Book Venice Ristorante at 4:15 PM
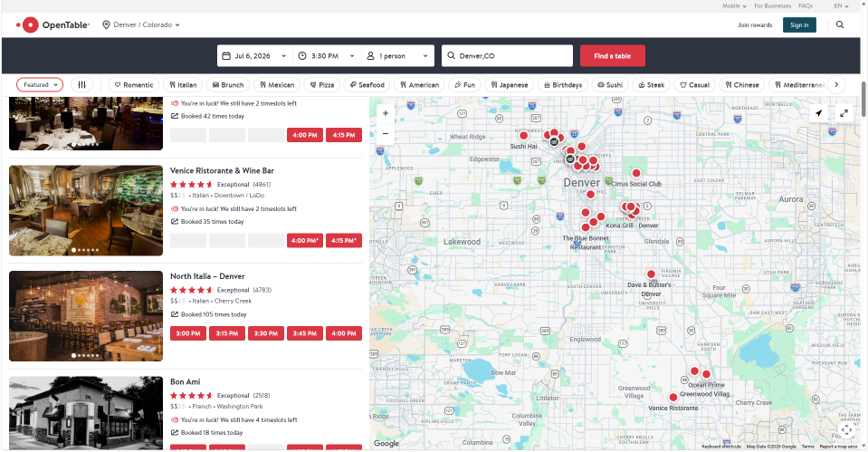868x452 pixels. pyautogui.click(x=344, y=240)
